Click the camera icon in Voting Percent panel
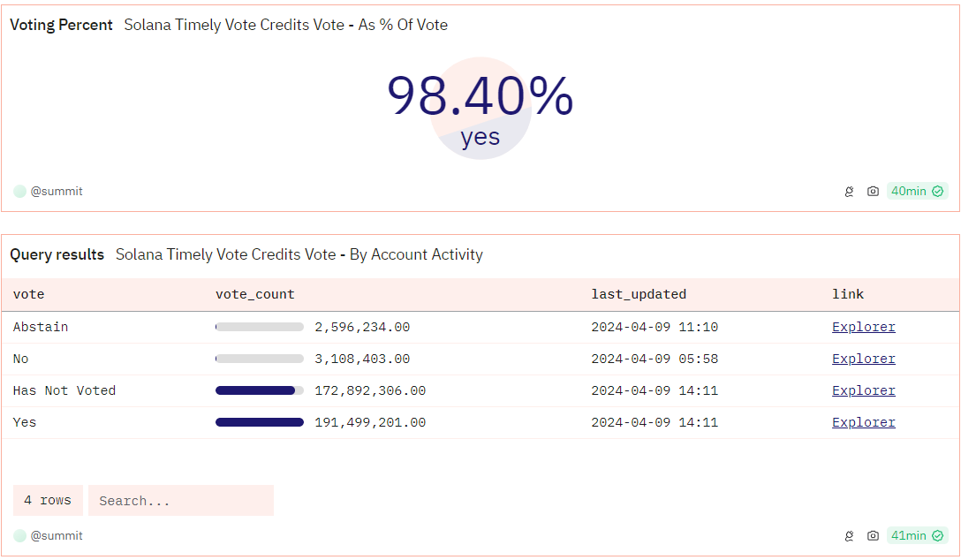 tap(873, 191)
